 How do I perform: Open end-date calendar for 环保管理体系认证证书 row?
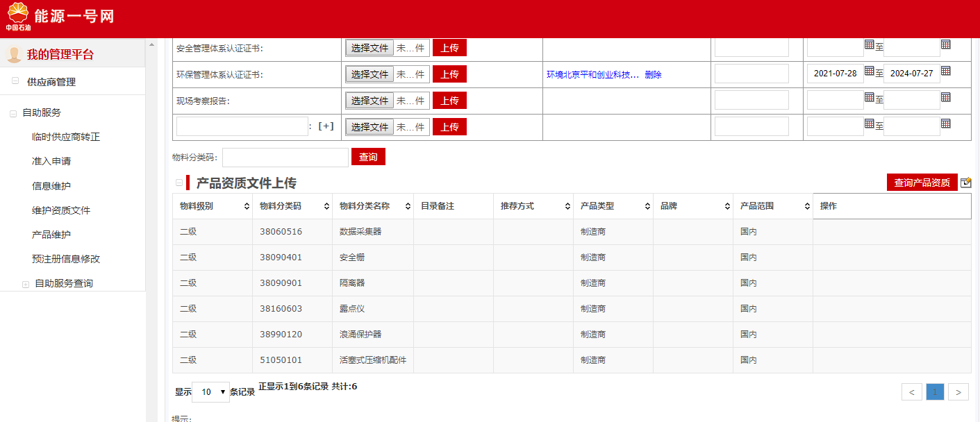point(945,71)
